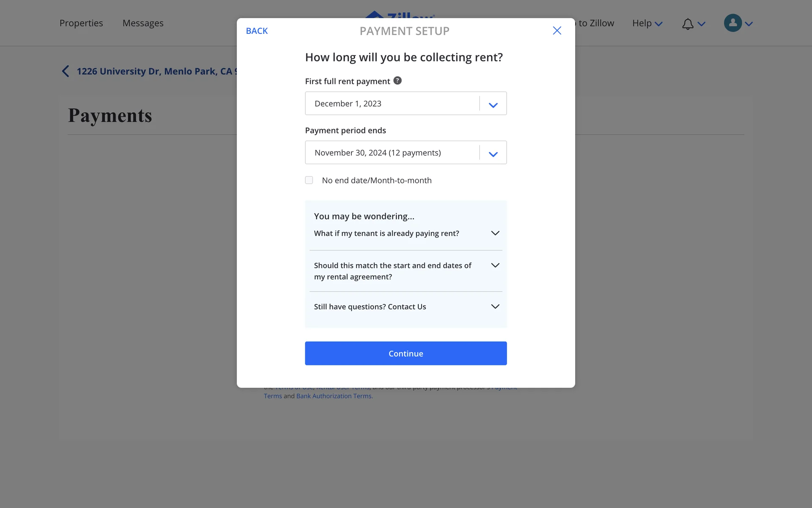Click the Zillow logo
Image resolution: width=812 pixels, height=508 pixels.
[x=399, y=15]
